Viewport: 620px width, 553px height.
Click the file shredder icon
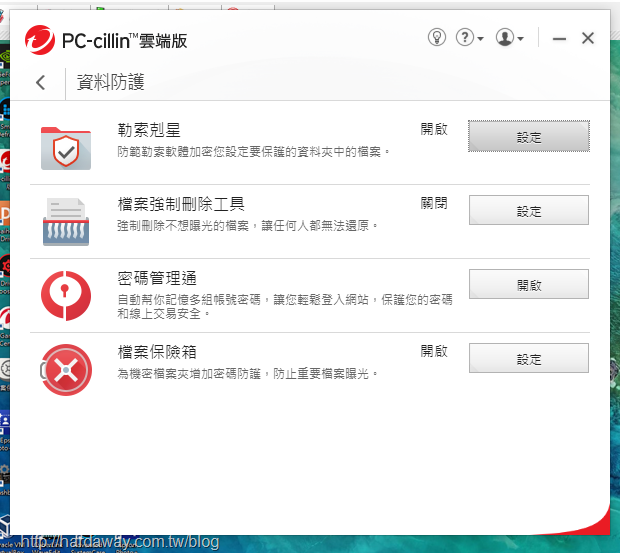66,222
